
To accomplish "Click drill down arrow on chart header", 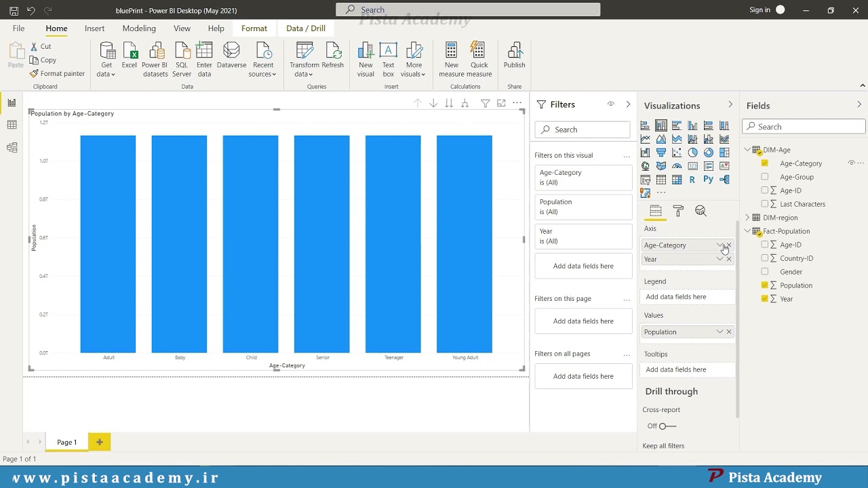I will 433,103.
